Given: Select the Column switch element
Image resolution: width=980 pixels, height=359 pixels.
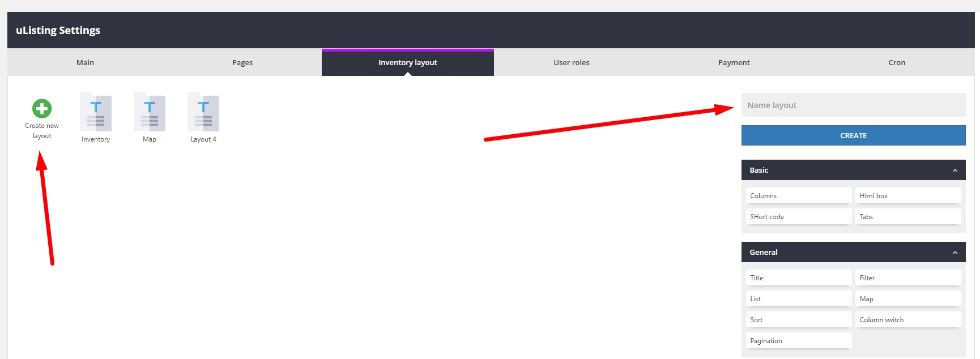Looking at the screenshot, I should (907, 320).
